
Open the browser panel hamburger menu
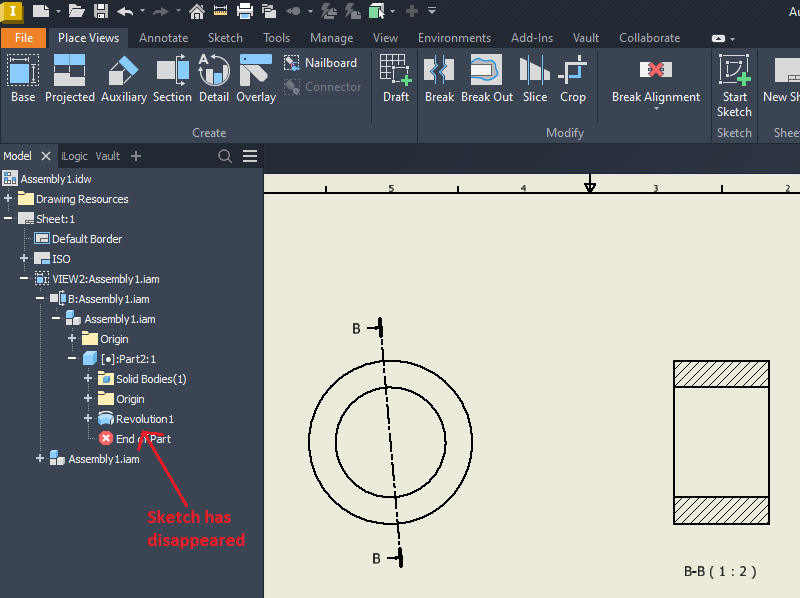250,156
